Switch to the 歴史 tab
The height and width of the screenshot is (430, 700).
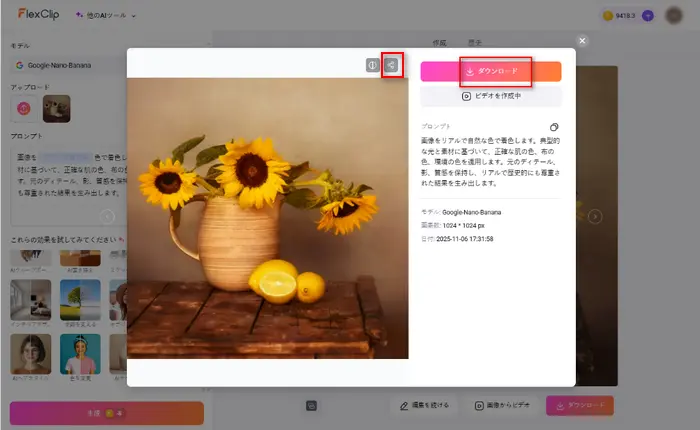pos(475,43)
